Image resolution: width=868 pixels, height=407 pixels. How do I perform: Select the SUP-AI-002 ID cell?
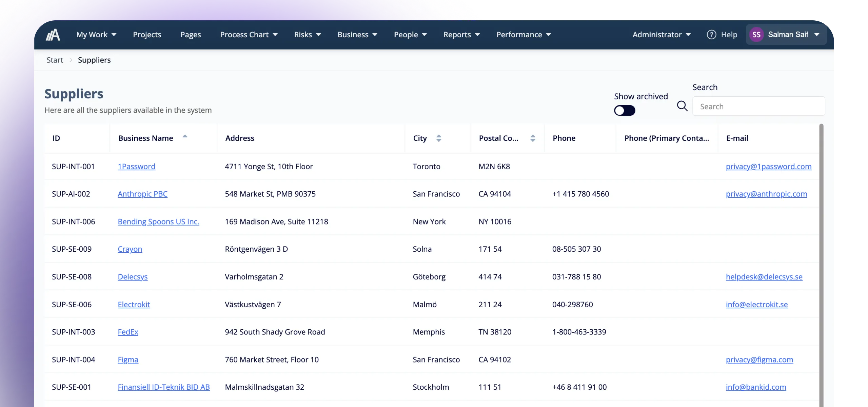pyautogui.click(x=71, y=194)
